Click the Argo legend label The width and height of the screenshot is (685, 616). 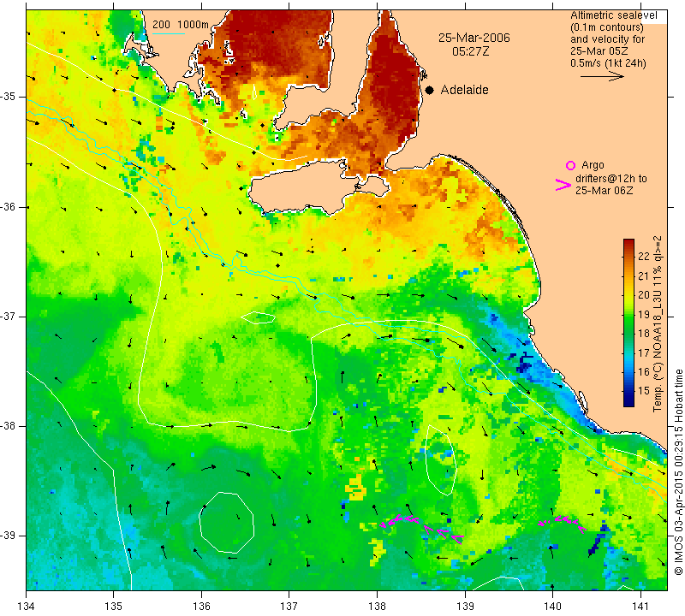tap(593, 165)
